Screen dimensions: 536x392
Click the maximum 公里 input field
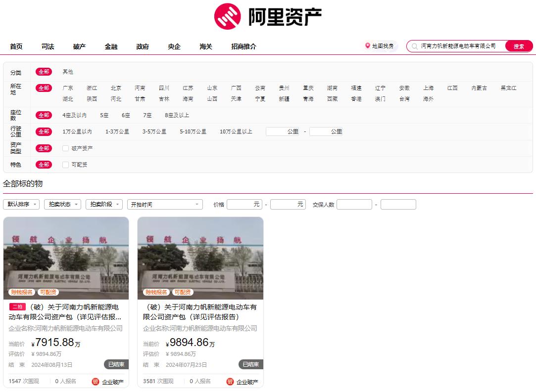[326, 131]
